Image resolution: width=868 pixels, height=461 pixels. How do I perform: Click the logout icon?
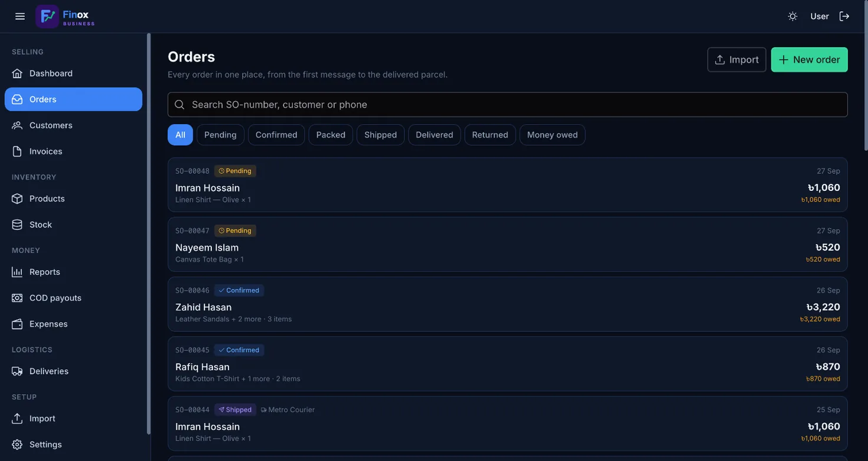pyautogui.click(x=844, y=17)
